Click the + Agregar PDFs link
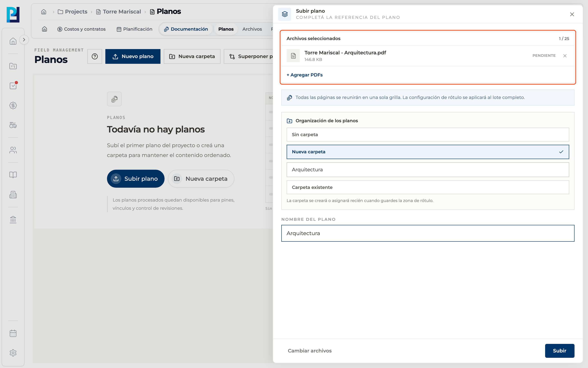 click(x=304, y=75)
